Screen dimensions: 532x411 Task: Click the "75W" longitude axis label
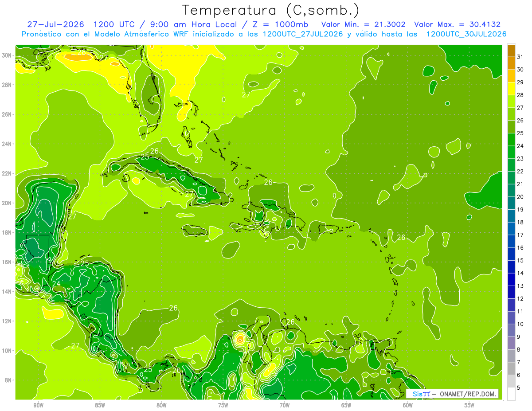click(x=223, y=405)
